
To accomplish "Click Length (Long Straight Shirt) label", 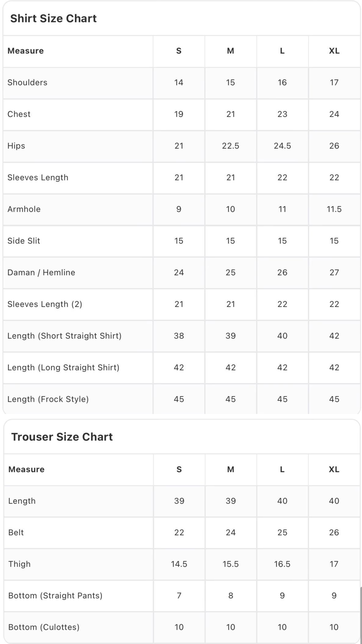I will [x=63, y=368].
